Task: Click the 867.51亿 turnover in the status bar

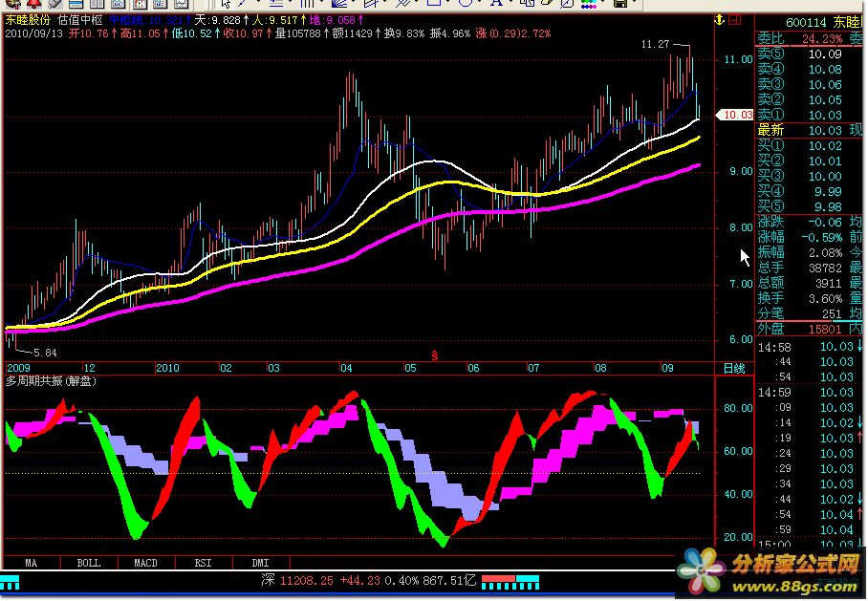Action: 449,581
